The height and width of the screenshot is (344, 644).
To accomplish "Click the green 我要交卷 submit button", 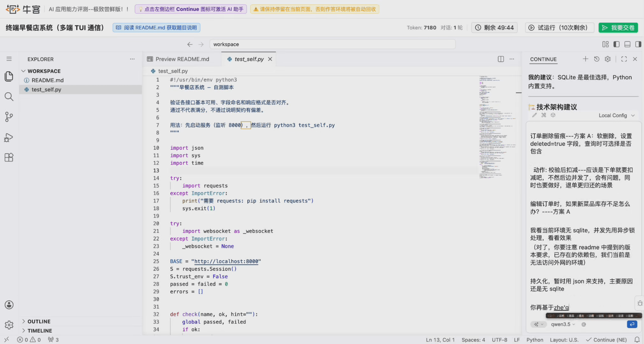I will point(618,27).
